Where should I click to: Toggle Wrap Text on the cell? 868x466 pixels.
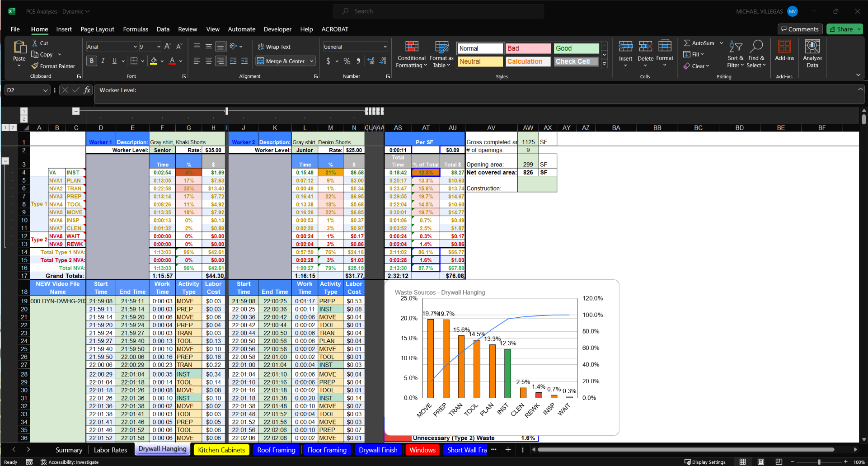point(274,47)
